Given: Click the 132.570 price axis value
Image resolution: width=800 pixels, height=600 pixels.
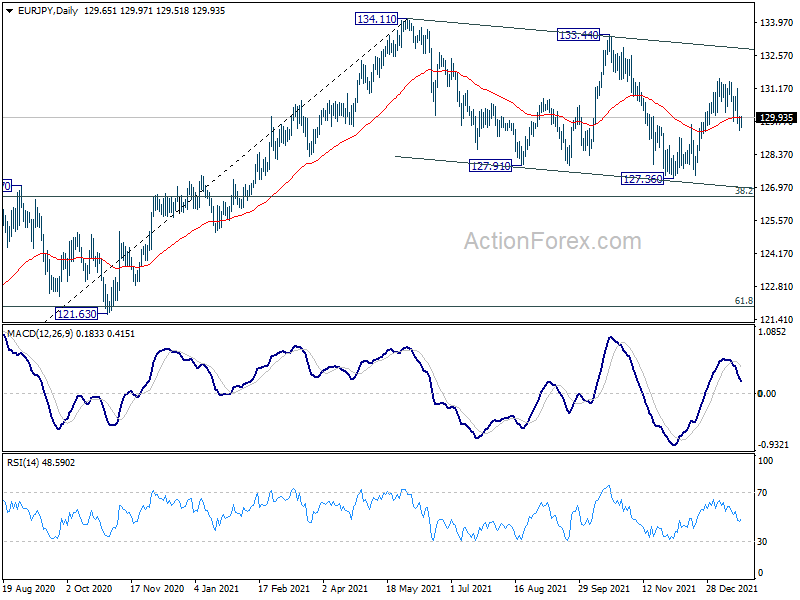Looking at the screenshot, I should [777, 56].
